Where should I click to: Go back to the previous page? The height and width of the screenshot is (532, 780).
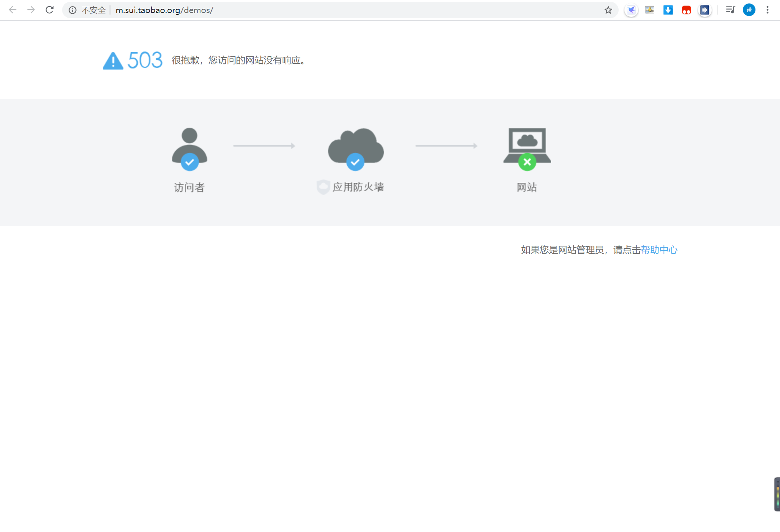13,10
